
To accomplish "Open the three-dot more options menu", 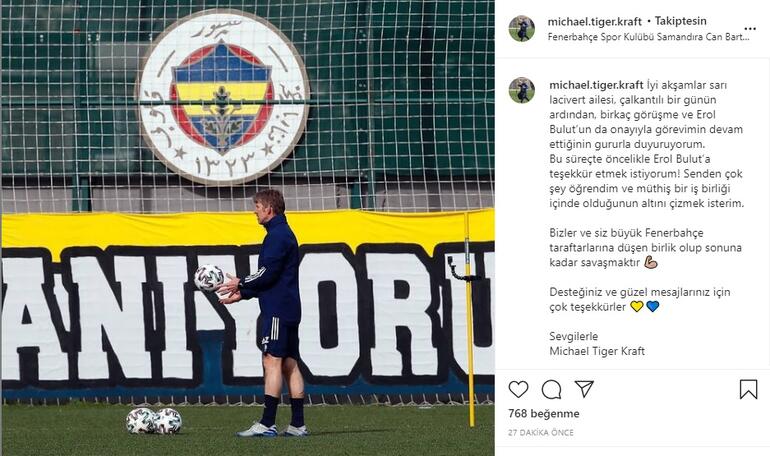I will click(x=750, y=29).
